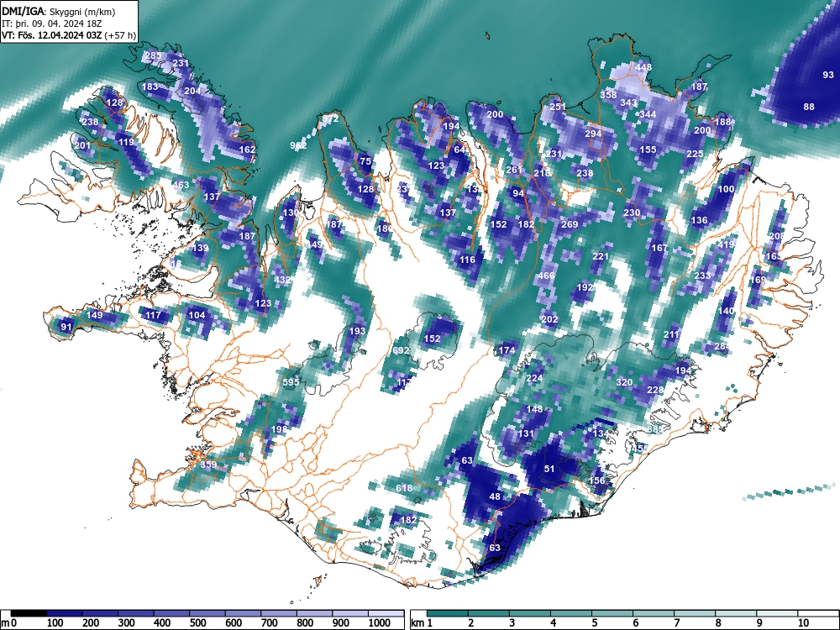Image resolution: width=840 pixels, height=630 pixels.
Task: Click the map value 230
Action: [x=632, y=213]
